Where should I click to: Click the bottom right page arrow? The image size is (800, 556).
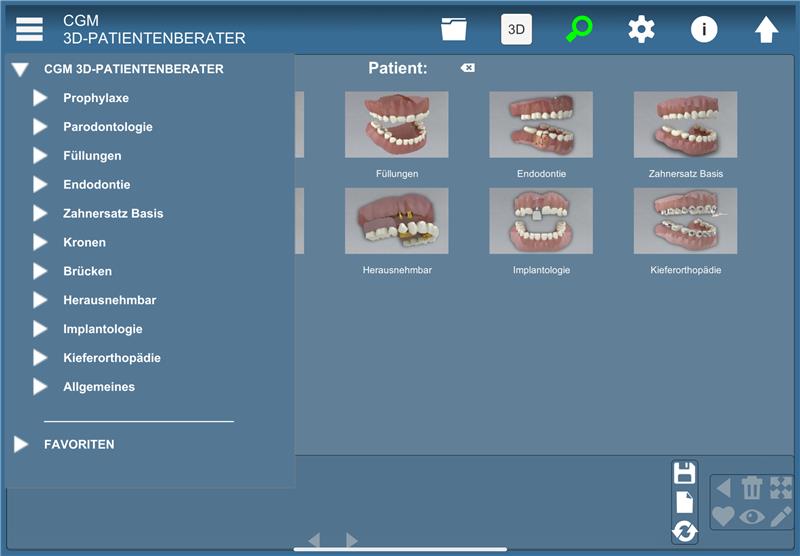point(352,540)
